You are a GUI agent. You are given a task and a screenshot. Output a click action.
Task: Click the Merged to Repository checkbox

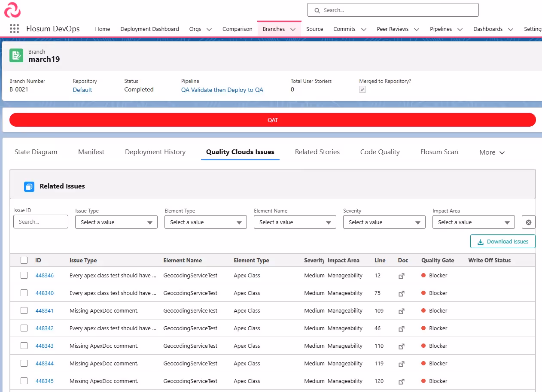point(362,90)
